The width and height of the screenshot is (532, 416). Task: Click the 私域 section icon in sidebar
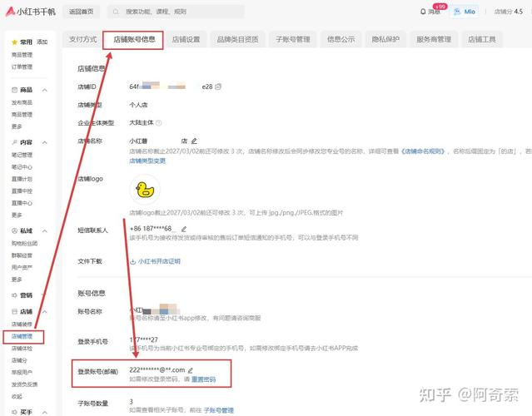(14, 231)
